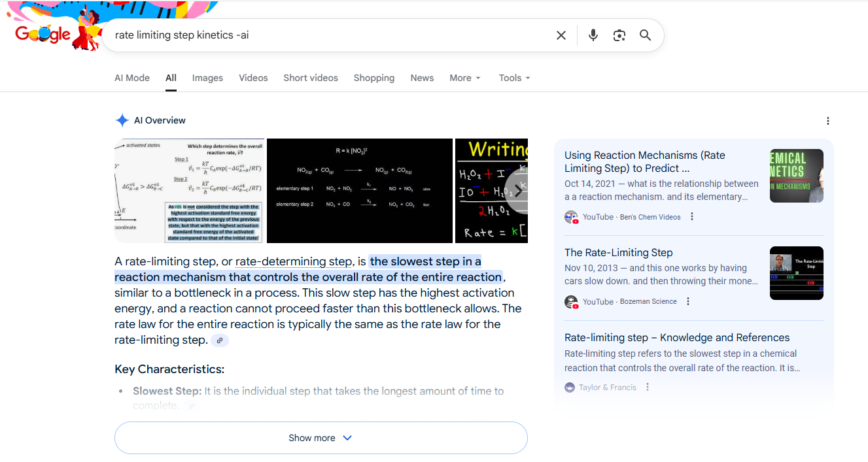868x462 pixels.
Task: Open the Tools dropdown
Action: tap(514, 78)
